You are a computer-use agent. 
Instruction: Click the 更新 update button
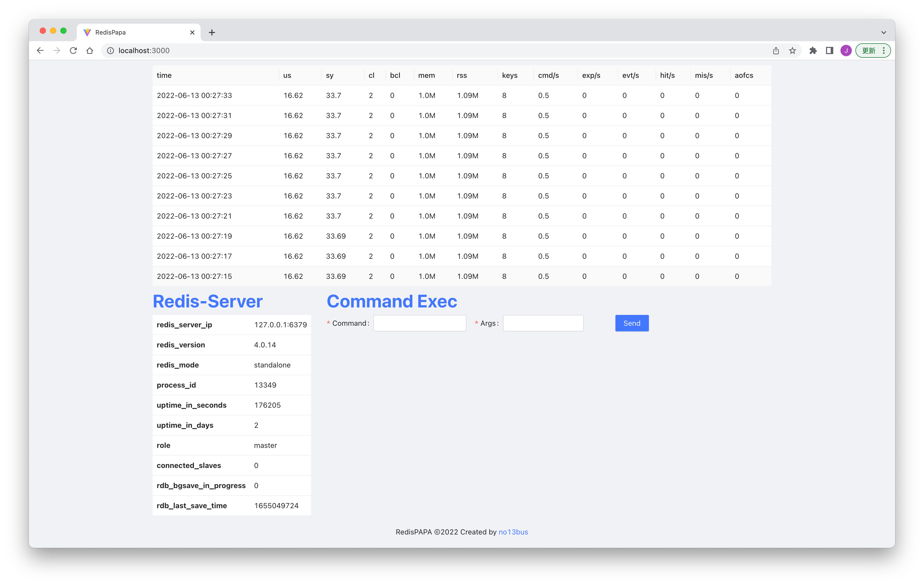[x=869, y=50]
